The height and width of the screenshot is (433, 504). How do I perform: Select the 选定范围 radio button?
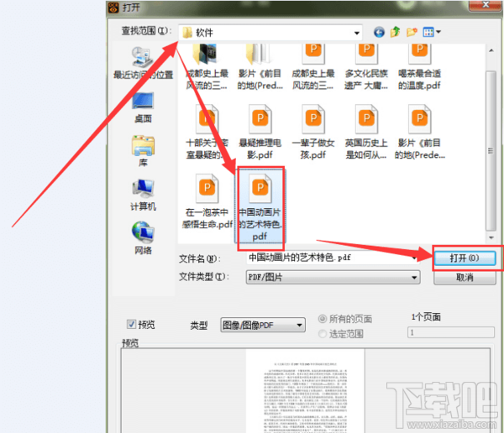[323, 334]
